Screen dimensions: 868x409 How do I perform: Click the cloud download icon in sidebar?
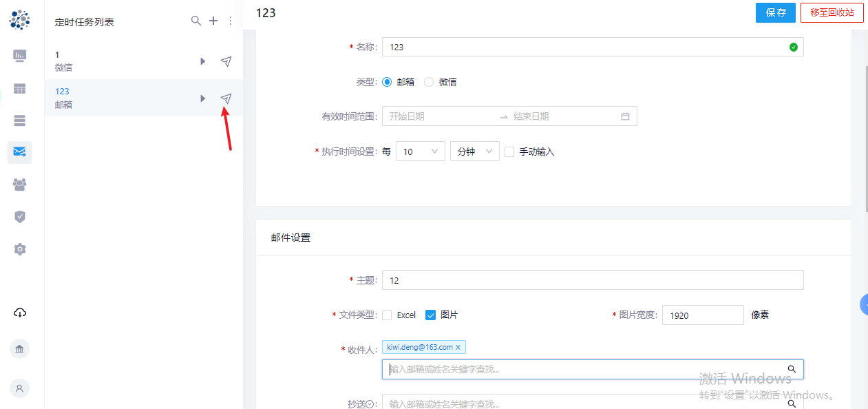coord(19,313)
